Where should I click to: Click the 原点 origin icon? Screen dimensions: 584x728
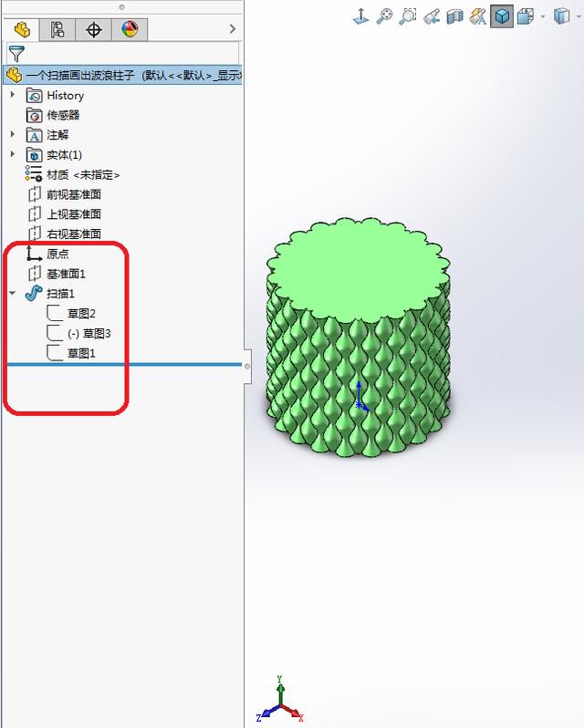(34, 254)
